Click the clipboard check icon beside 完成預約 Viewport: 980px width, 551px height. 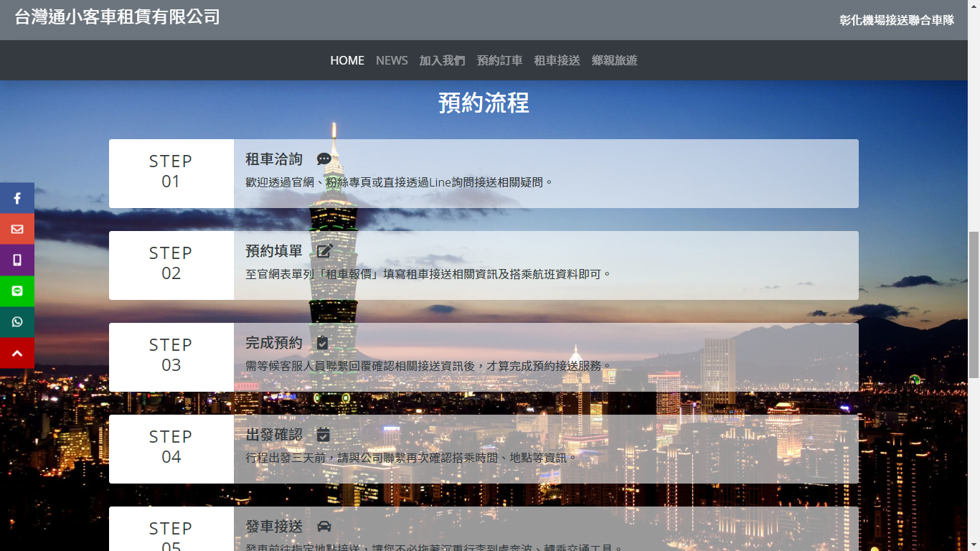point(323,343)
